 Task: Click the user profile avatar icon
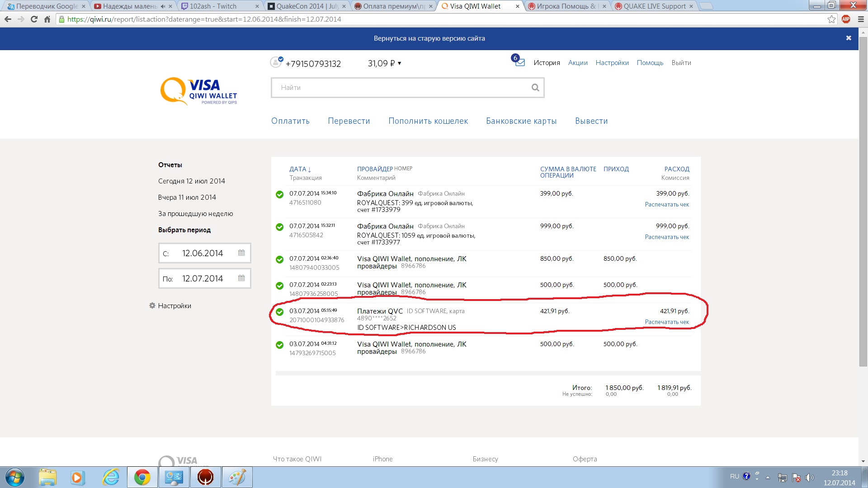276,62
